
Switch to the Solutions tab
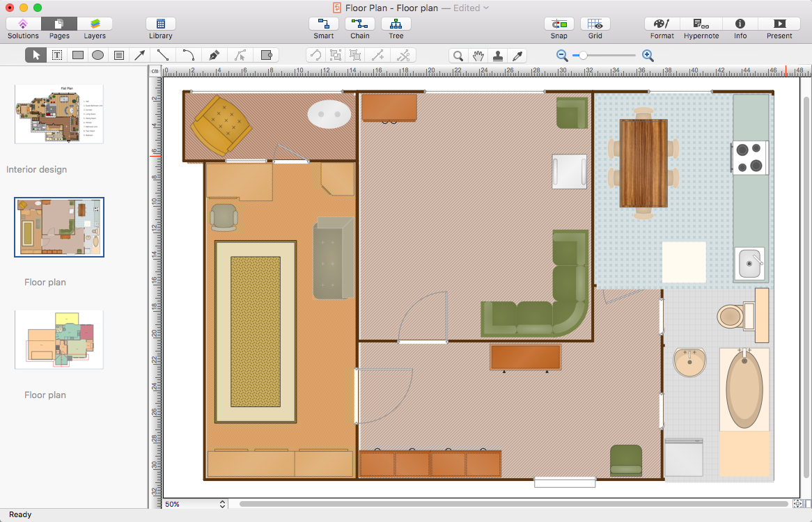(x=23, y=24)
